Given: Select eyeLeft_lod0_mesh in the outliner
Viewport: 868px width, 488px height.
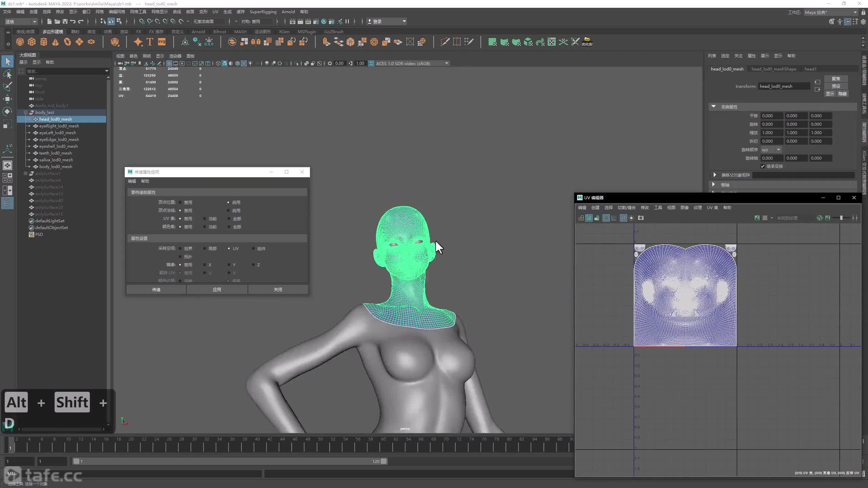Looking at the screenshot, I should click(x=57, y=133).
